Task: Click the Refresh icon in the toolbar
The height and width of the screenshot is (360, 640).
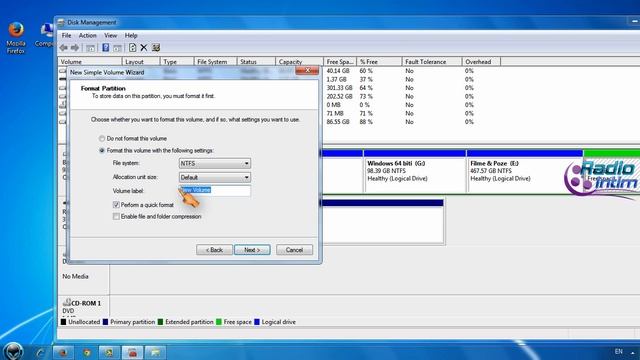Action: tap(132, 48)
